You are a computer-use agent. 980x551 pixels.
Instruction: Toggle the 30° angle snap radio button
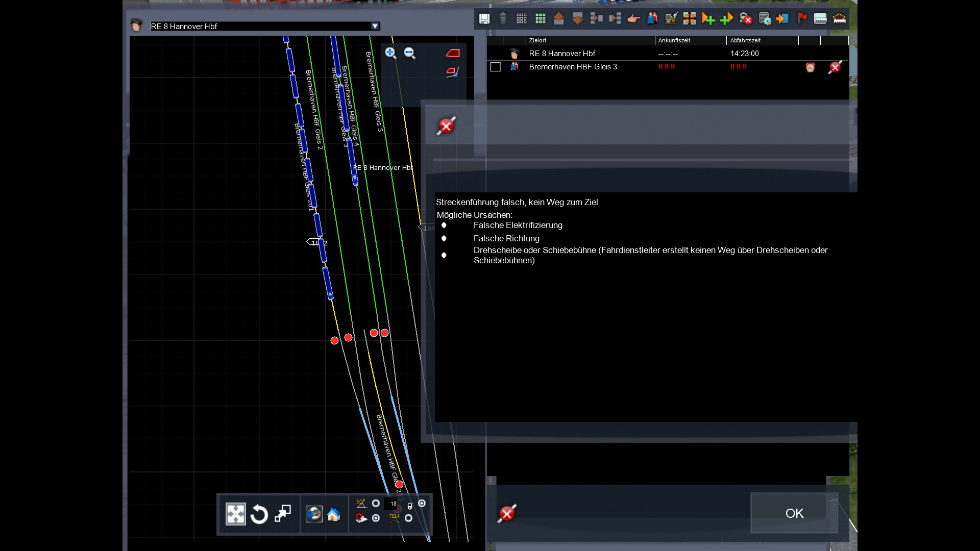(376, 504)
